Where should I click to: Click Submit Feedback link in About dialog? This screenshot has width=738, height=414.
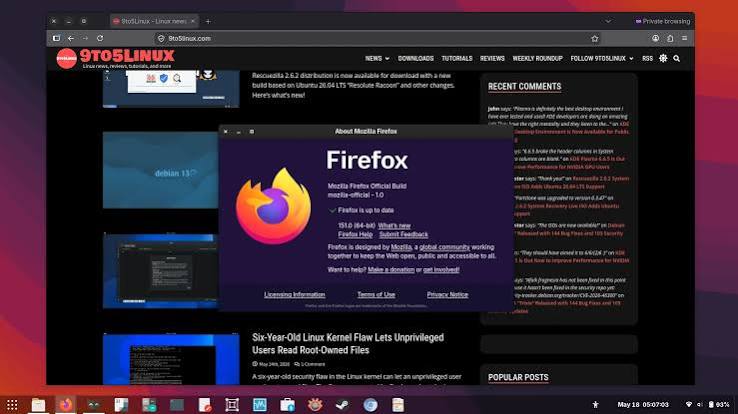click(x=403, y=234)
